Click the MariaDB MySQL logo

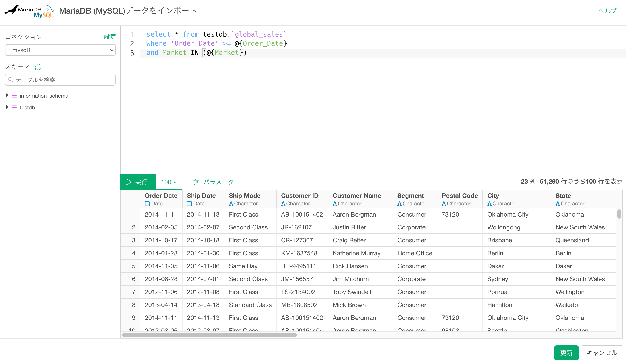(29, 11)
